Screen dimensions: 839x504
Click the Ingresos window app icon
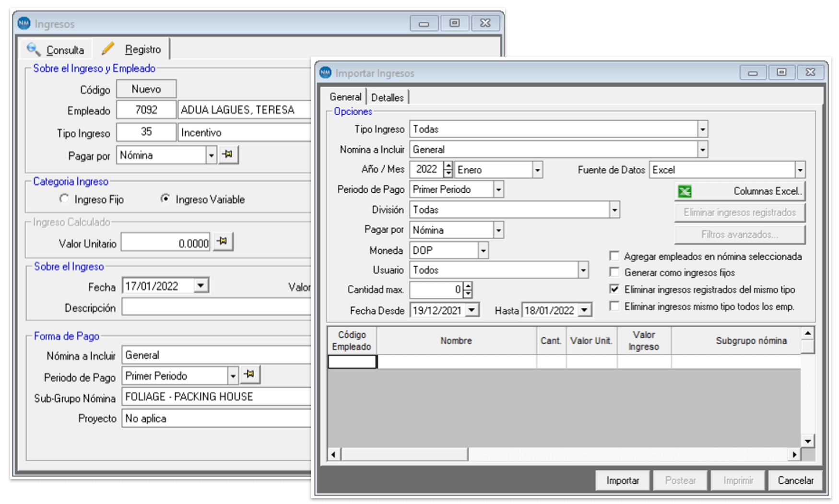tap(24, 23)
